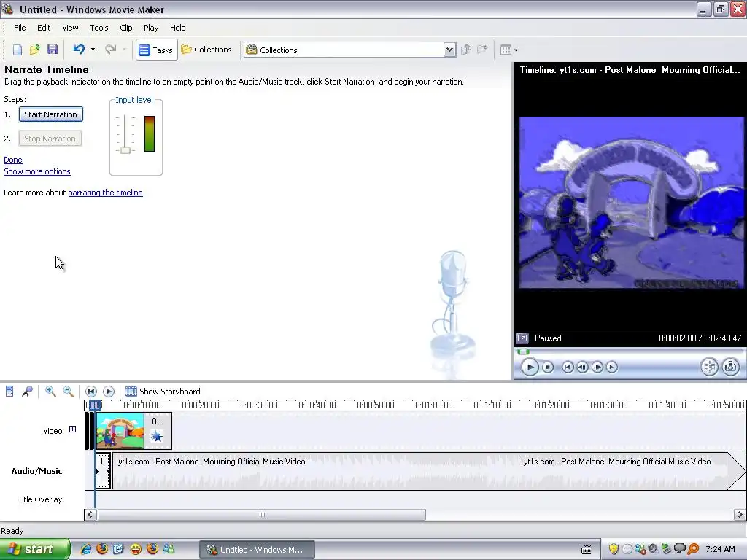The height and width of the screenshot is (560, 747).
Task: Open a project with the folder icon
Action: pyautogui.click(x=35, y=50)
